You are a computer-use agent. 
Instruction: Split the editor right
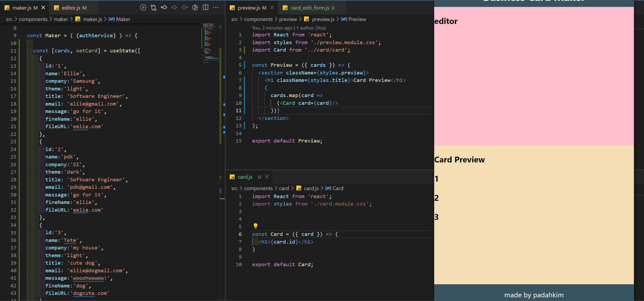[x=206, y=7]
